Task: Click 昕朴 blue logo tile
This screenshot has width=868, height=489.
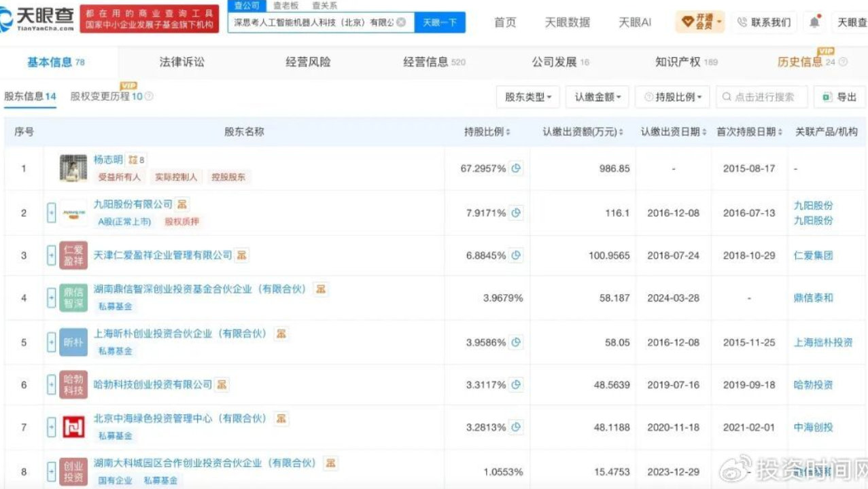Action: (x=73, y=342)
